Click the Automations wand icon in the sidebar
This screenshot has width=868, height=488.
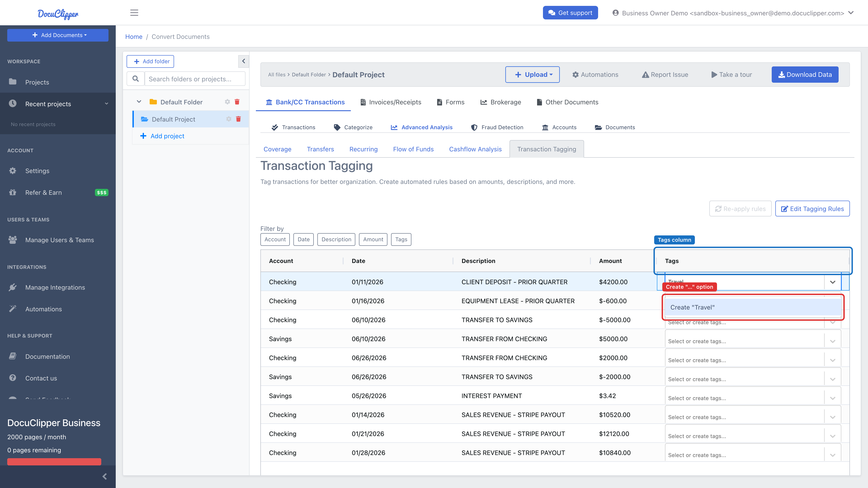(13, 308)
